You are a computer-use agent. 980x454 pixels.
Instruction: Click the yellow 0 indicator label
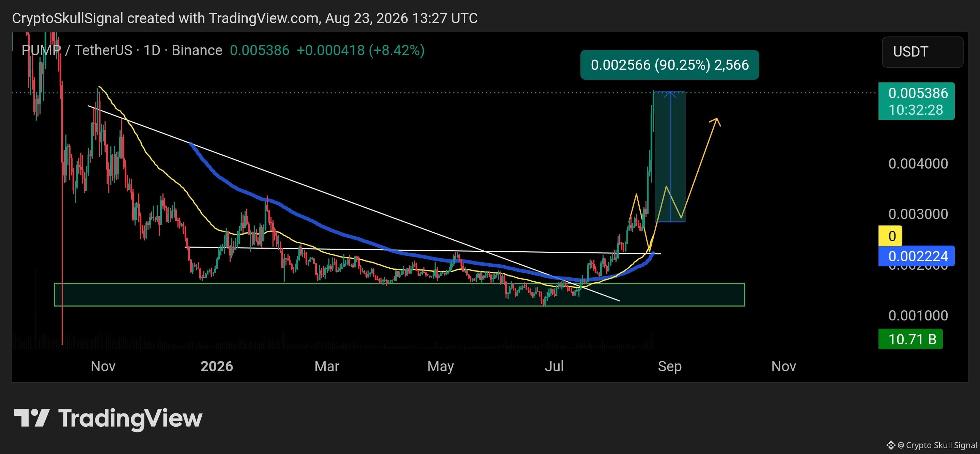click(890, 236)
